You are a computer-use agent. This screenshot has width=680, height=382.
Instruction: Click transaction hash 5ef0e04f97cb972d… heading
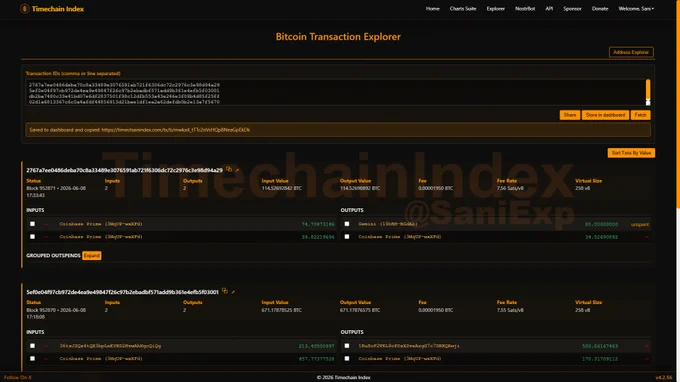(x=122, y=292)
